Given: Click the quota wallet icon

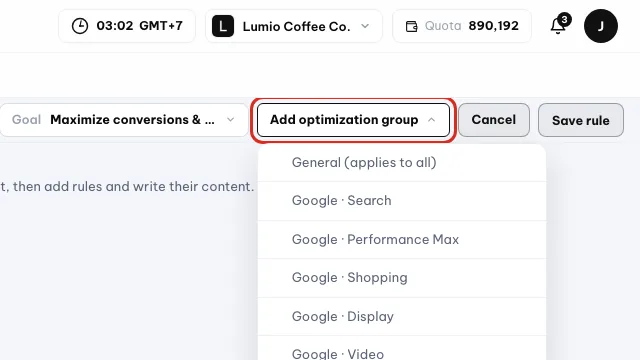Looking at the screenshot, I should click(411, 27).
